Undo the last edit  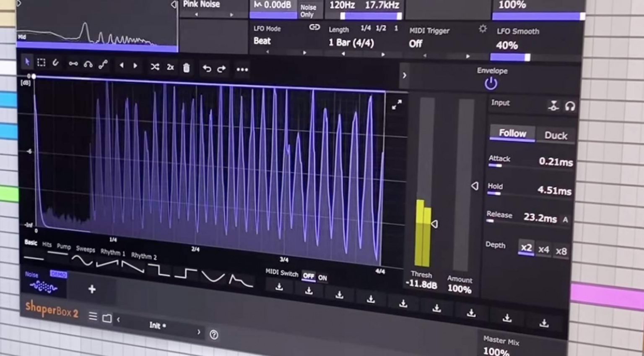pyautogui.click(x=206, y=68)
